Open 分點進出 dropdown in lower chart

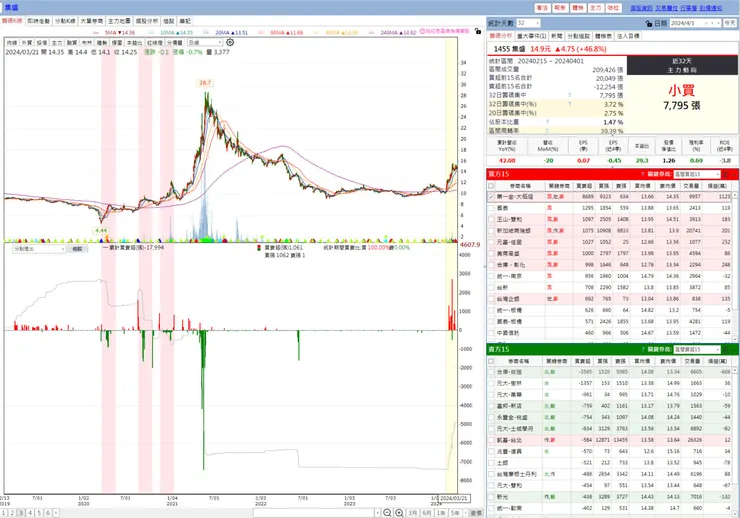pyautogui.click(x=39, y=249)
